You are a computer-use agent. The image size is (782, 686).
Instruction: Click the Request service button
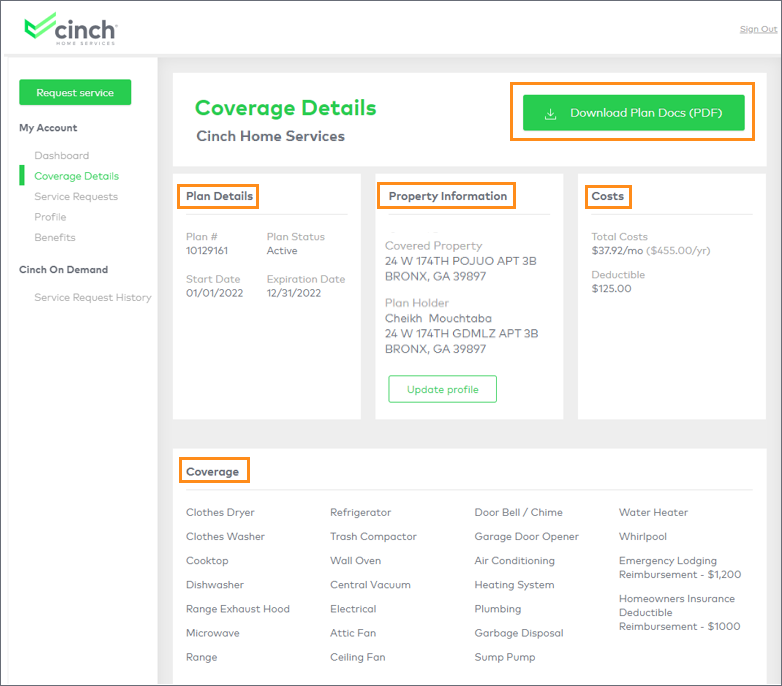75,92
